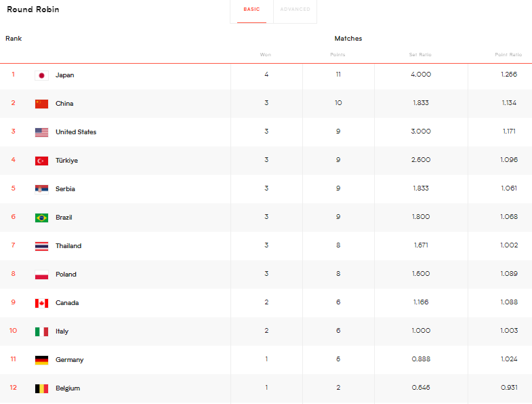This screenshot has height=404, width=532.
Task: Click the Brazil flag icon
Action: [x=41, y=218]
